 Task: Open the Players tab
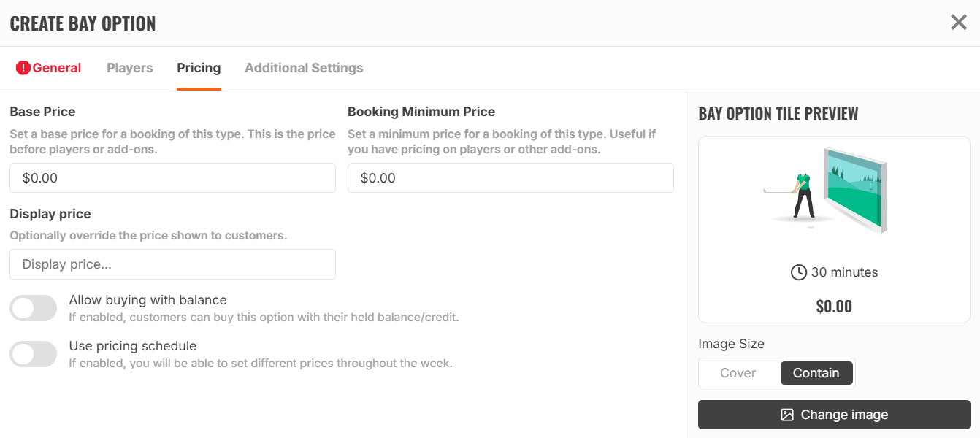[130, 68]
